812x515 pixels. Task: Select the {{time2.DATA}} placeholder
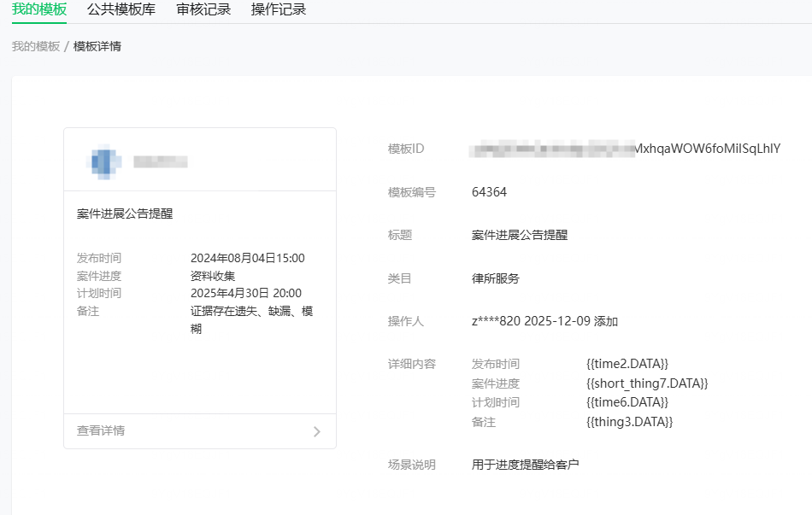627,364
